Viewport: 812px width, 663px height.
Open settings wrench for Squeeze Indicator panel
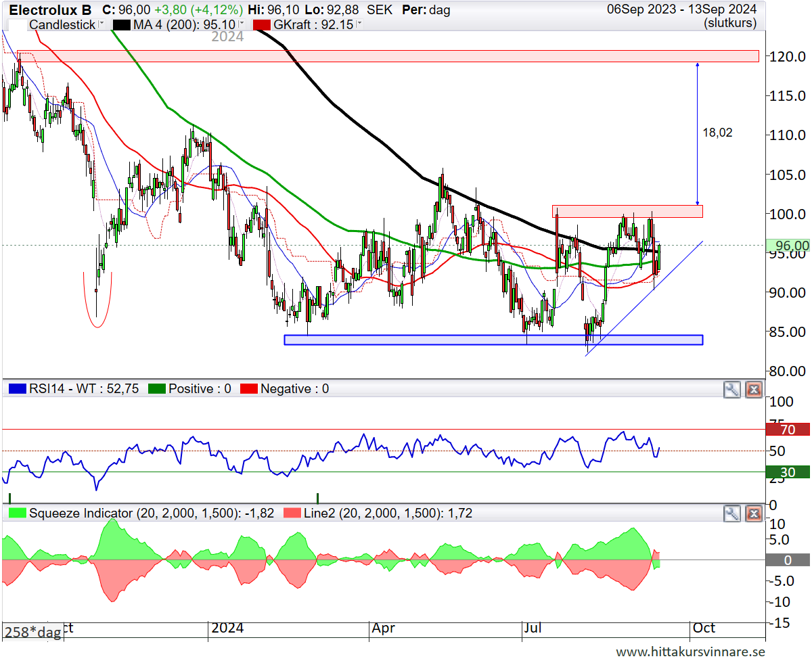[731, 513]
